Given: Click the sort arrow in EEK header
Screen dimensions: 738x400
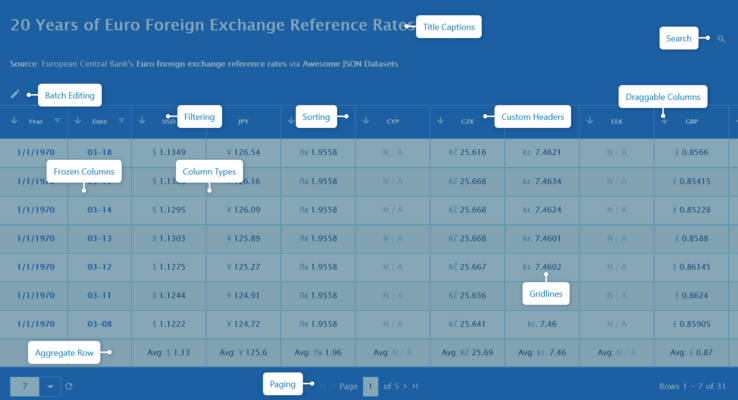Looking at the screenshot, I should coord(590,121).
